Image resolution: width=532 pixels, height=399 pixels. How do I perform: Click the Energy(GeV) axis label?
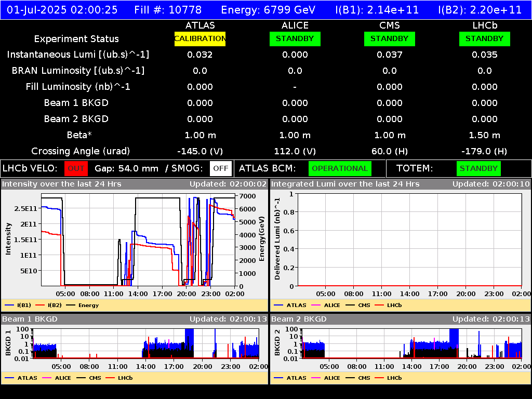pyautogui.click(x=262, y=239)
